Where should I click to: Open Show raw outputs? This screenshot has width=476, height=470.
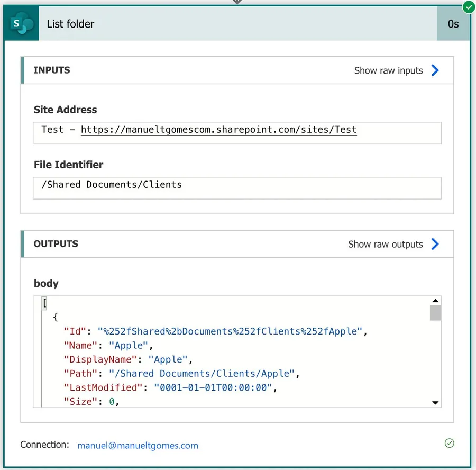coord(385,244)
